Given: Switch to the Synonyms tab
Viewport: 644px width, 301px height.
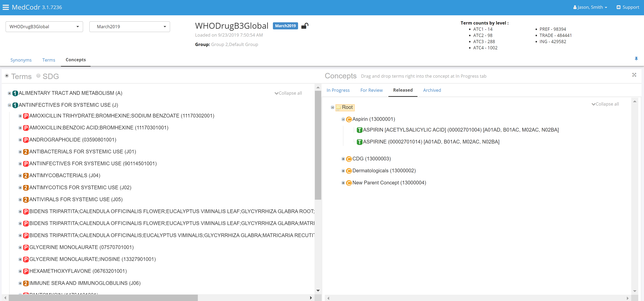Looking at the screenshot, I should click(21, 60).
